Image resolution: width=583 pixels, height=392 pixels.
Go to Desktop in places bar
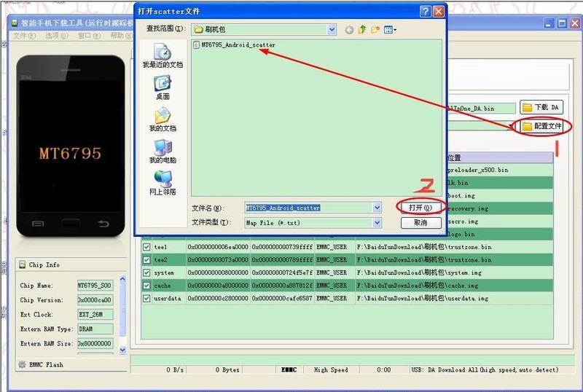pyautogui.click(x=162, y=87)
